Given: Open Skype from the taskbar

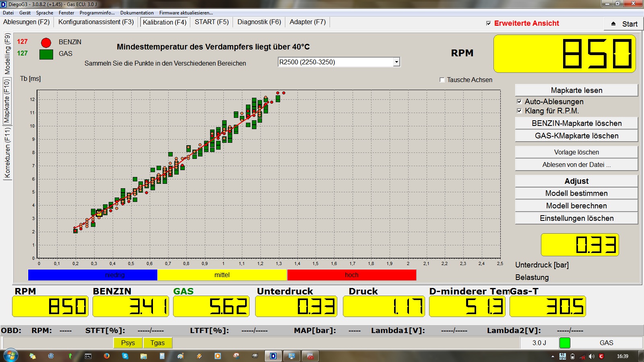Looking at the screenshot, I should click(x=125, y=356).
